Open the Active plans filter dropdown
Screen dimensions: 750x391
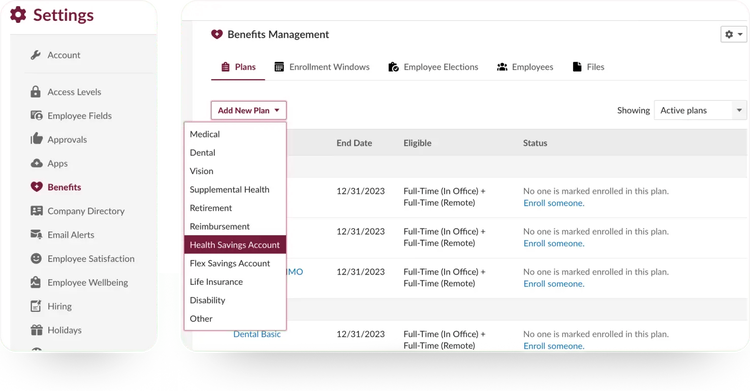(700, 110)
